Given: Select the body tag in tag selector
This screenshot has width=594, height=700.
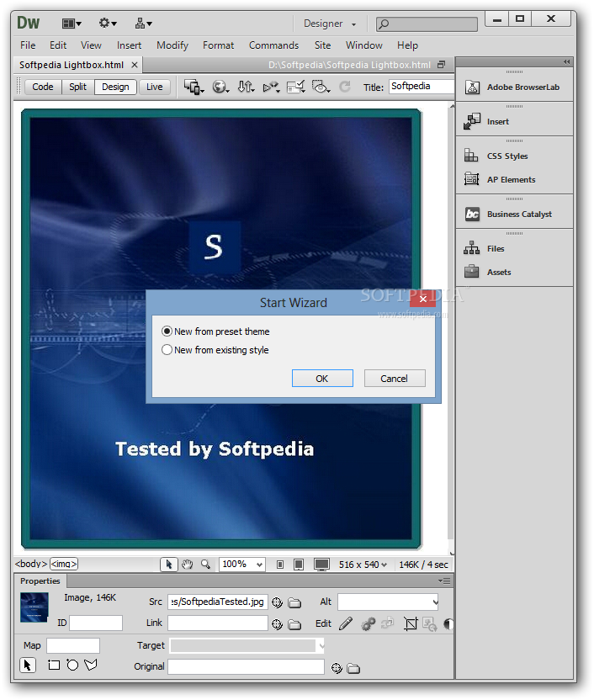Looking at the screenshot, I should coord(31,564).
